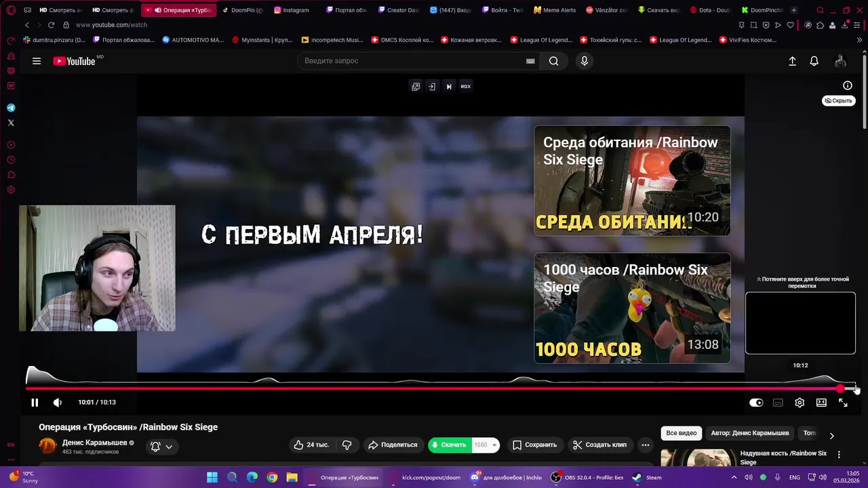Click the green 'Скачать' download button
Screen dimensions: 868x488
click(x=450, y=445)
